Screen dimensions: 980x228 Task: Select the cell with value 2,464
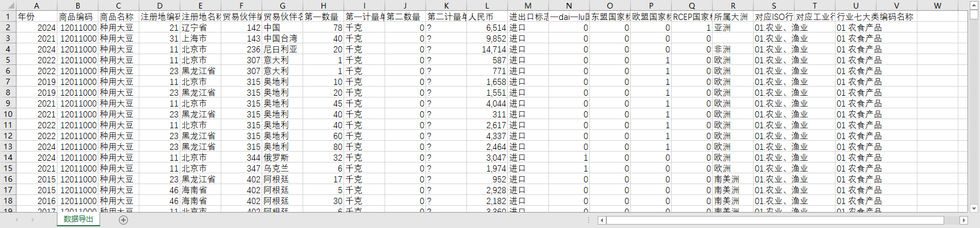[487, 146]
